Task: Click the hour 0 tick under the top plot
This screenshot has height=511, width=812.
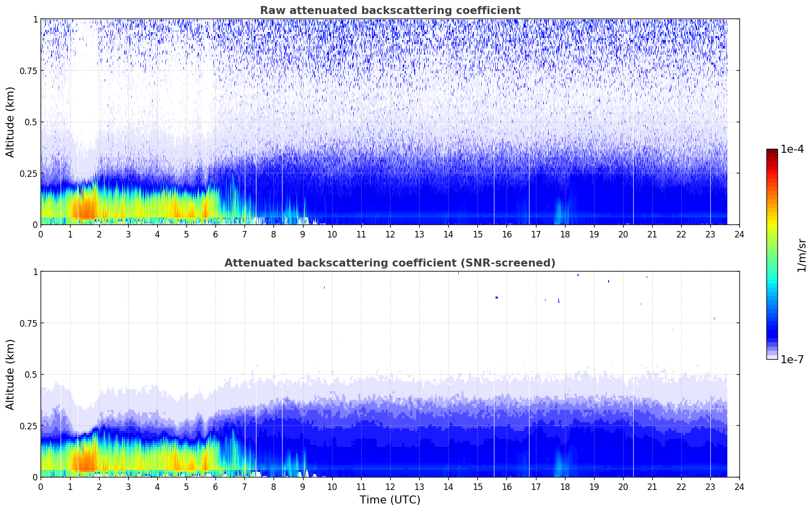Action: (x=41, y=234)
